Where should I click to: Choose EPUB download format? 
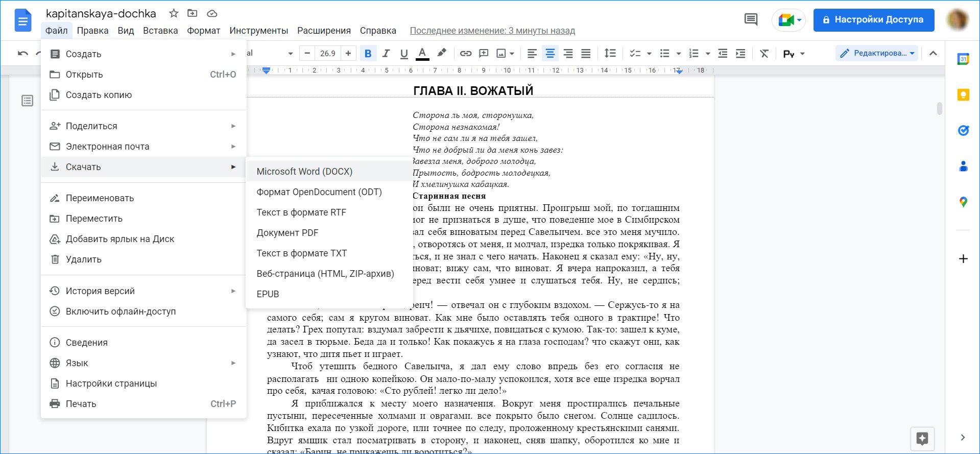click(x=329, y=294)
